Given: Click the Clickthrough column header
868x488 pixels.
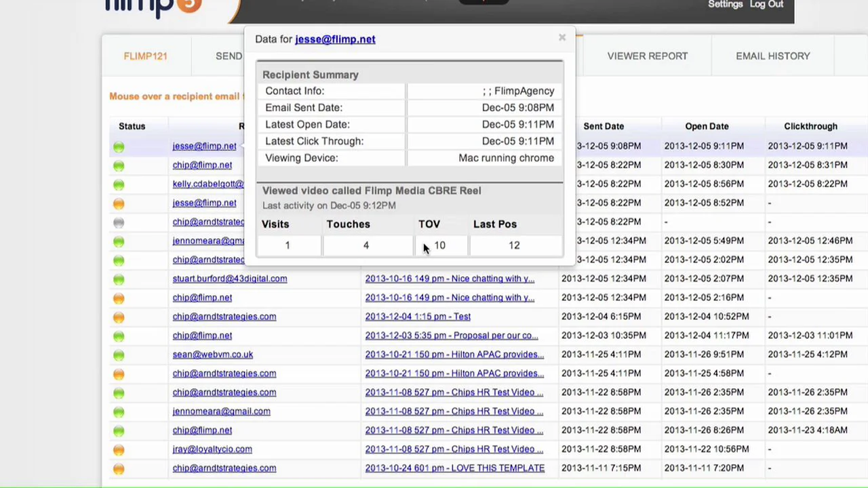Looking at the screenshot, I should 810,126.
